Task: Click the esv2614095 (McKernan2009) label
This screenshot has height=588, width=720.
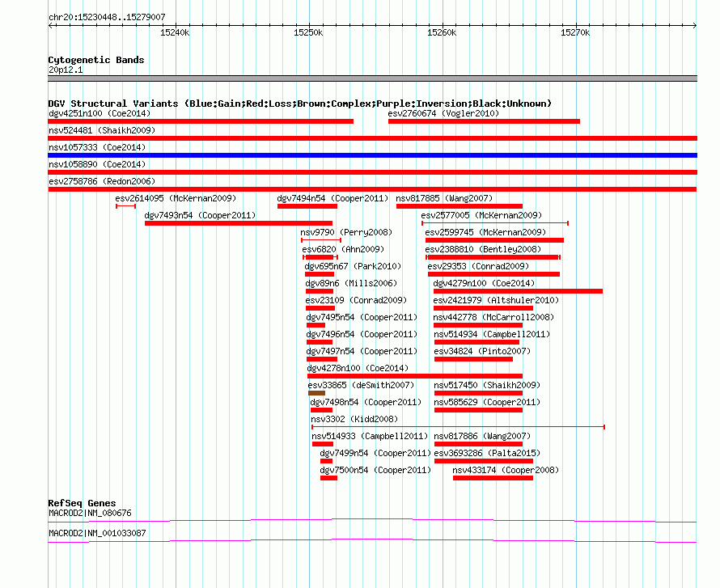Action: (x=176, y=198)
